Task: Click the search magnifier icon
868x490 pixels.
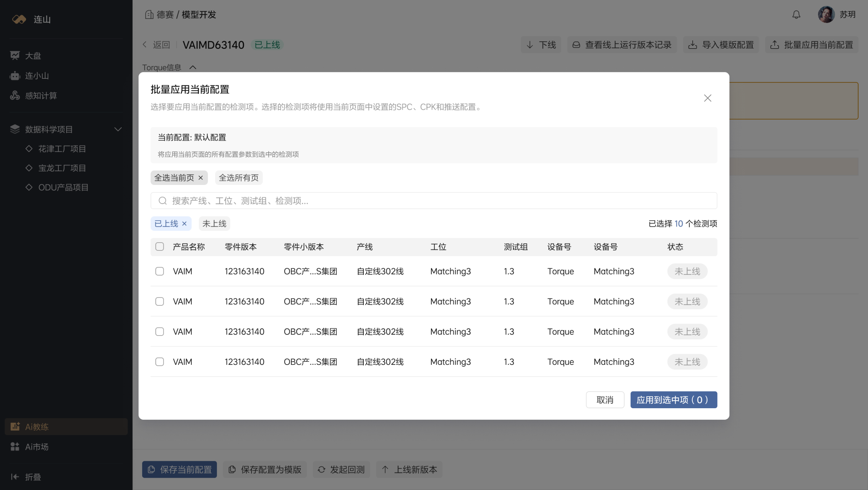Action: [162, 201]
